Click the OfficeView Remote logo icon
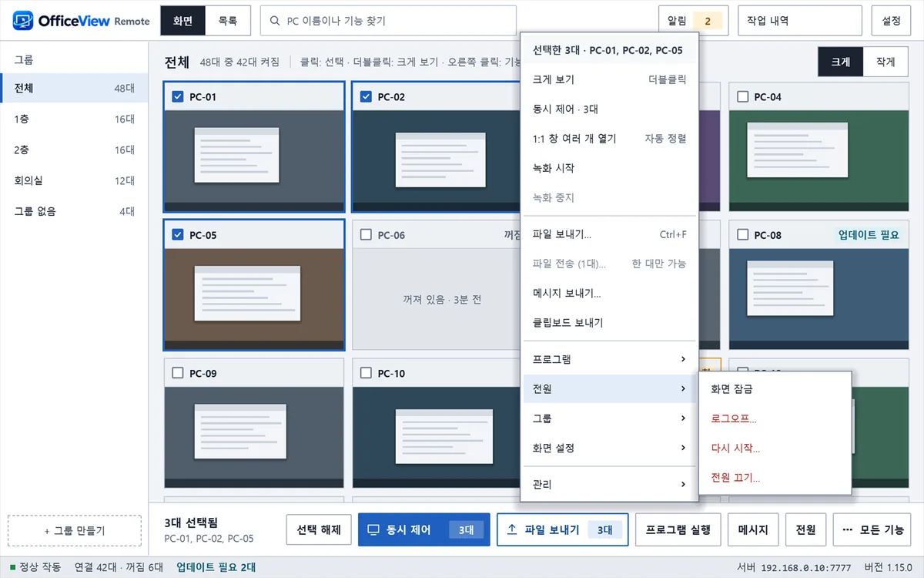Screen dimensions: 924x578 point(22,21)
